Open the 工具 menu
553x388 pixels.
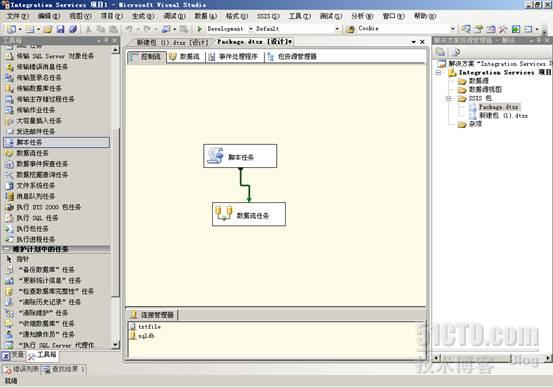point(299,16)
